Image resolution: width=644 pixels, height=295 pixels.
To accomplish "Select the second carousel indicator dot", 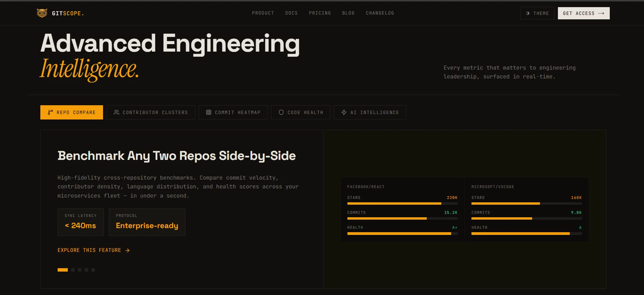I will [73, 270].
